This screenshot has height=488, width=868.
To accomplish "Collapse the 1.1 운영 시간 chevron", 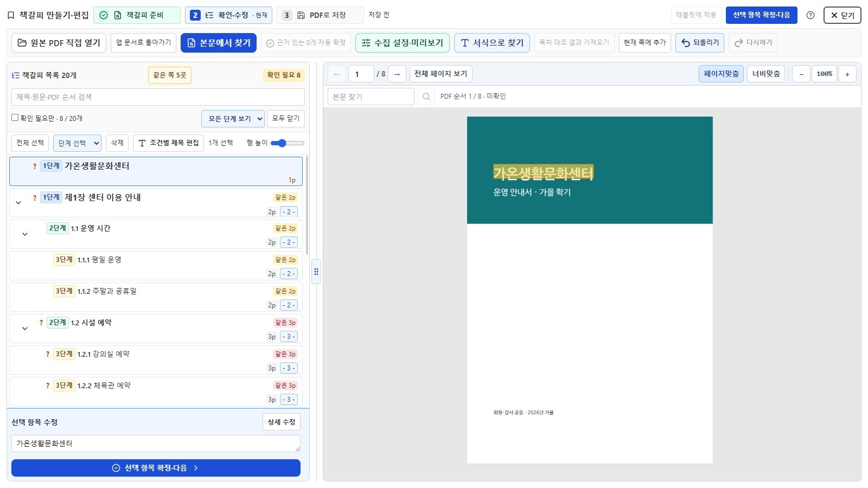I will (25, 234).
